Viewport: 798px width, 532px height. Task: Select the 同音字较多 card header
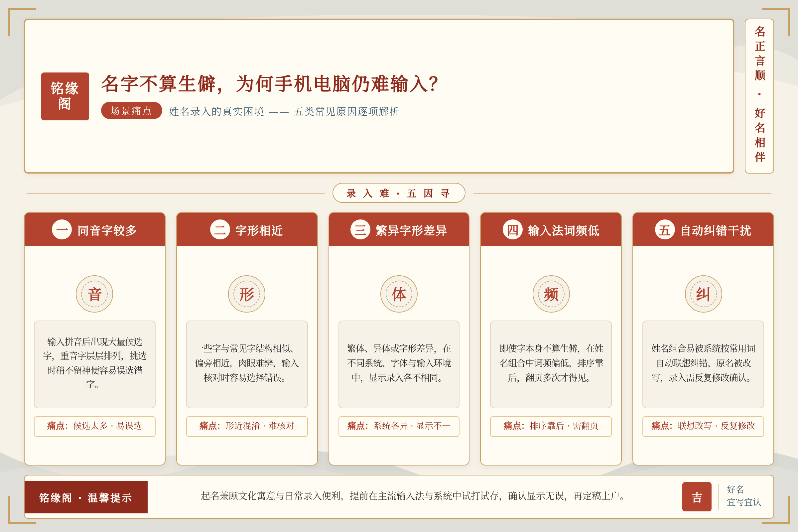point(95,230)
